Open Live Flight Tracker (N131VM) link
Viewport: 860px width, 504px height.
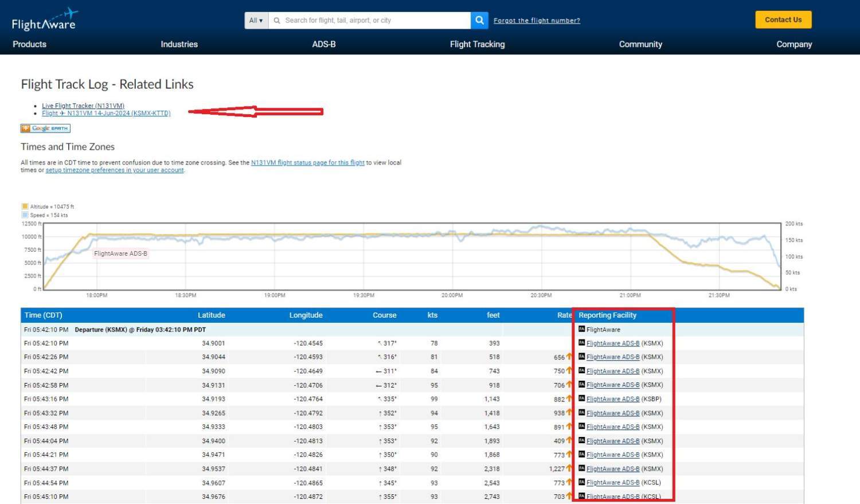[x=83, y=106]
